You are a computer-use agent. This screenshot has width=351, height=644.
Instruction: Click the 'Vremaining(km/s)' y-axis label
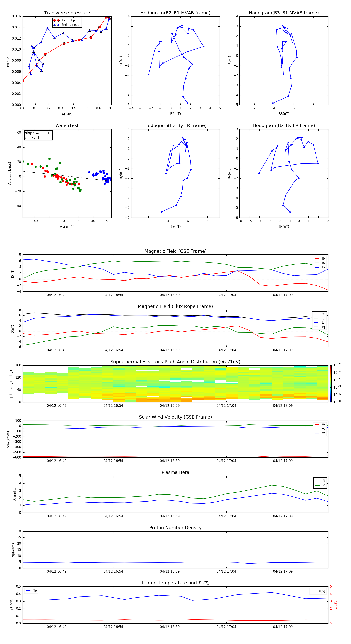coord(10,173)
